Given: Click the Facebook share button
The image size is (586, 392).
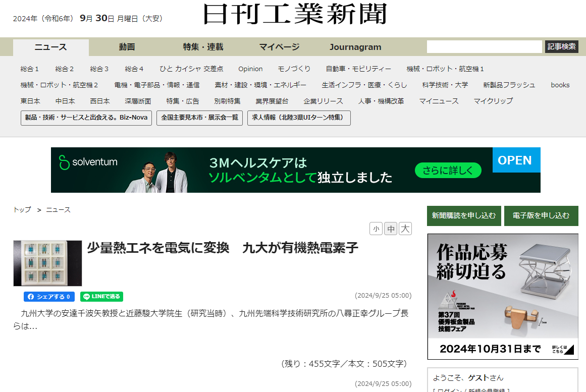Looking at the screenshot, I should pos(49,297).
